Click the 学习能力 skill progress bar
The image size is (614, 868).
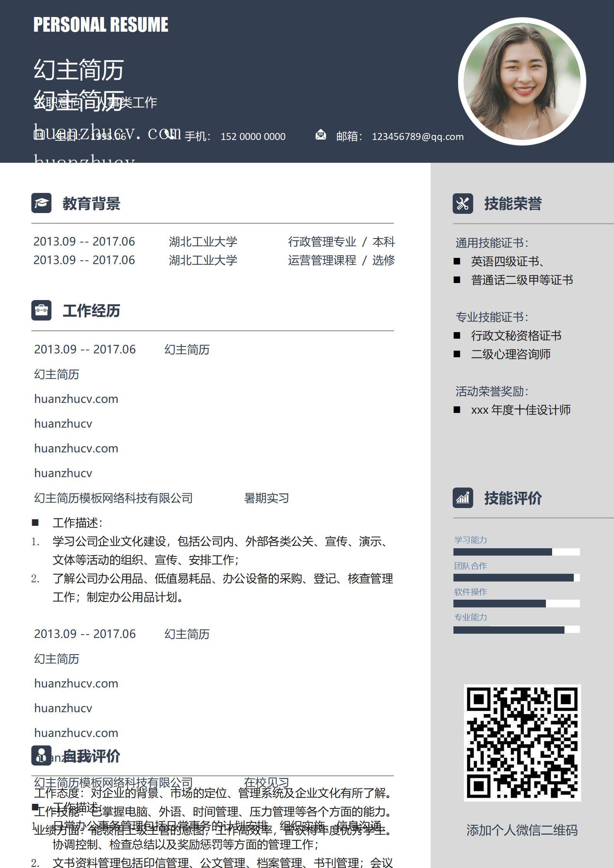click(x=516, y=552)
